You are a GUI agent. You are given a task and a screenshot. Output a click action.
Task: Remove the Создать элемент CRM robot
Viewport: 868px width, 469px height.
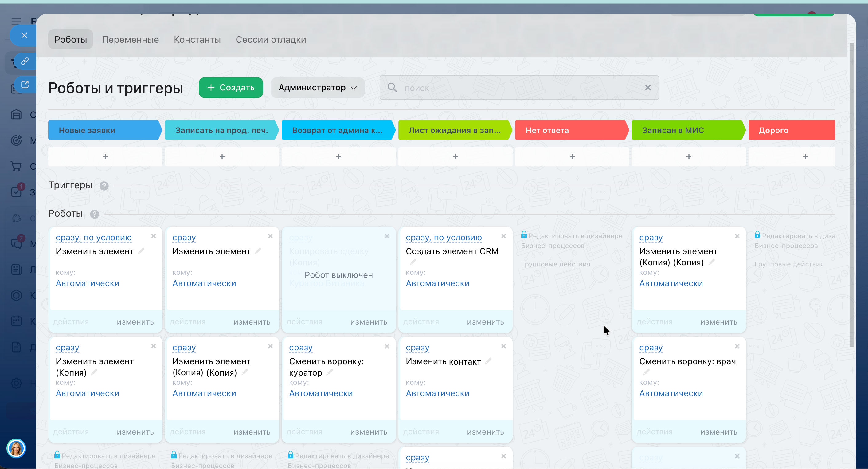tap(503, 236)
